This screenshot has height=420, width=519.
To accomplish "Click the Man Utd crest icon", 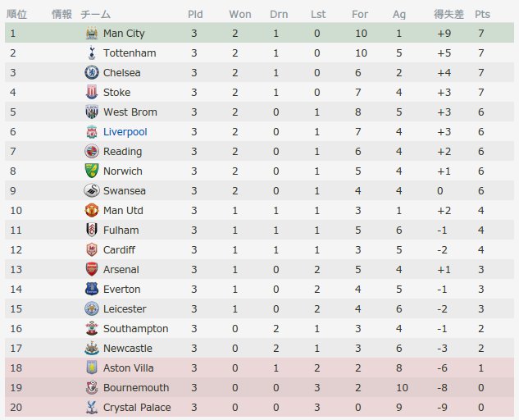I will pos(92,210).
